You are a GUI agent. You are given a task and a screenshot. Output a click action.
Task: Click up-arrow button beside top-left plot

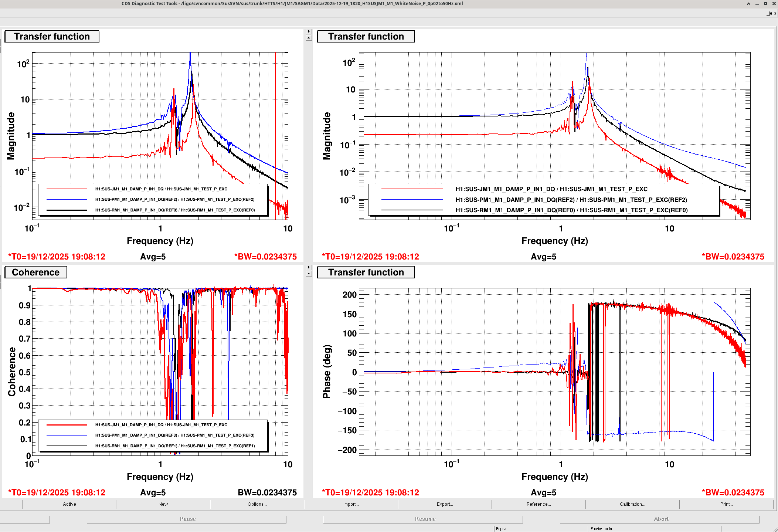pos(309,38)
